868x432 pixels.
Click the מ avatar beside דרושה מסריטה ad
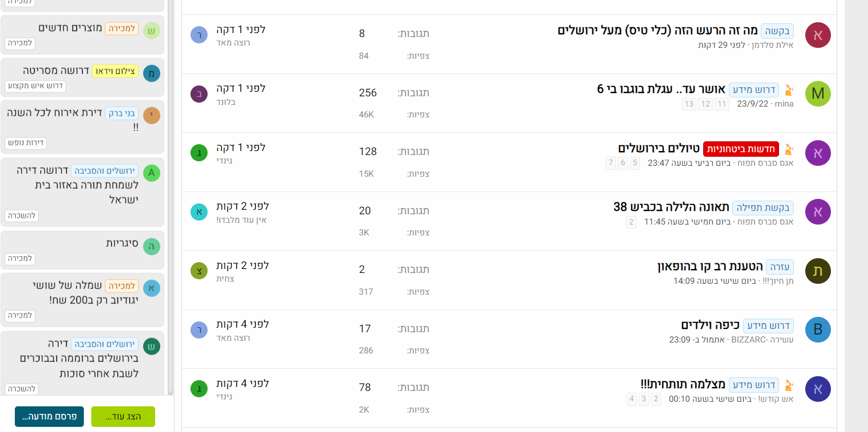point(151,73)
